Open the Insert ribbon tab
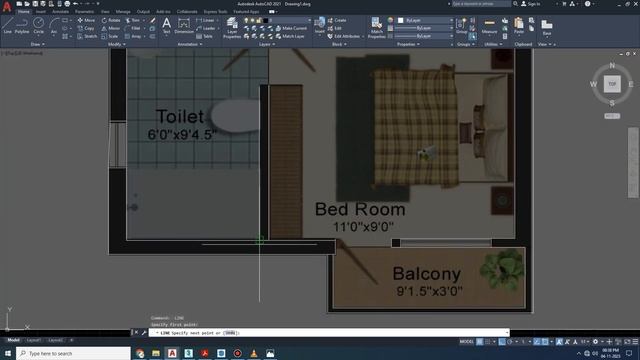The height and width of the screenshot is (360, 640). pos(41,12)
